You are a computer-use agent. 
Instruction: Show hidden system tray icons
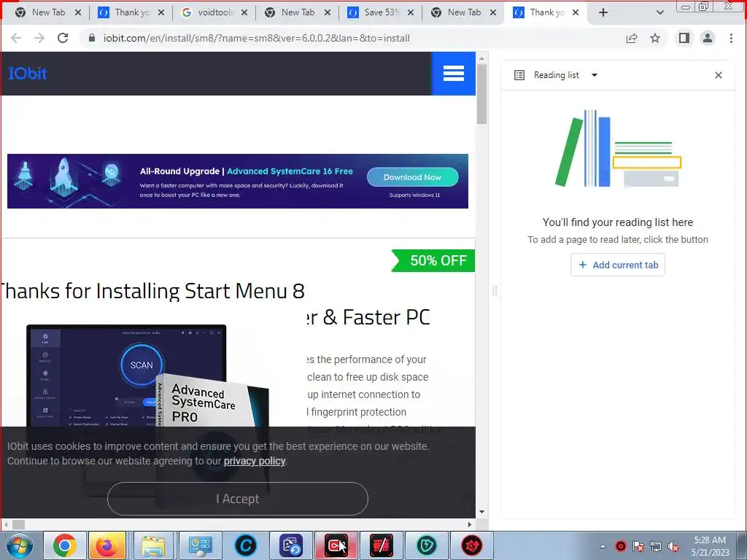[x=603, y=546]
